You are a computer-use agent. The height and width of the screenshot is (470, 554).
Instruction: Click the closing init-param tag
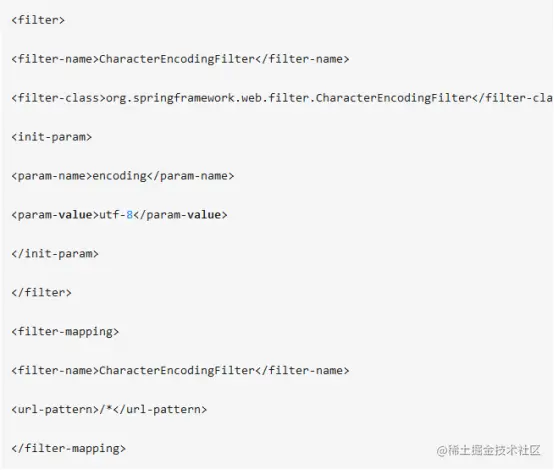(x=55, y=254)
